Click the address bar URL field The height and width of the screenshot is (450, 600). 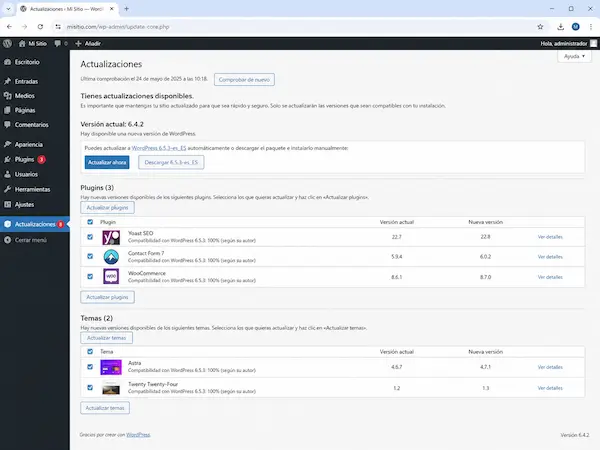click(298, 27)
